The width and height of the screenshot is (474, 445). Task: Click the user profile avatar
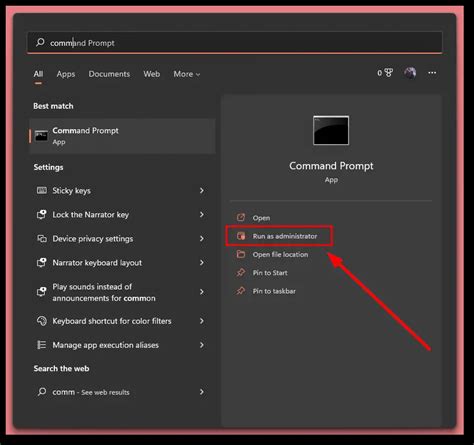410,73
